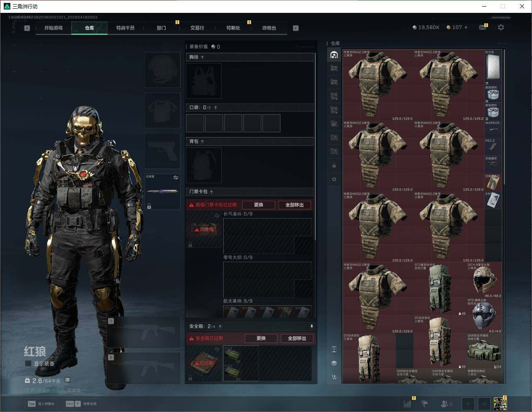532x412 pixels.
Task: Click the equipped melee weapon slot
Action: coord(163,191)
